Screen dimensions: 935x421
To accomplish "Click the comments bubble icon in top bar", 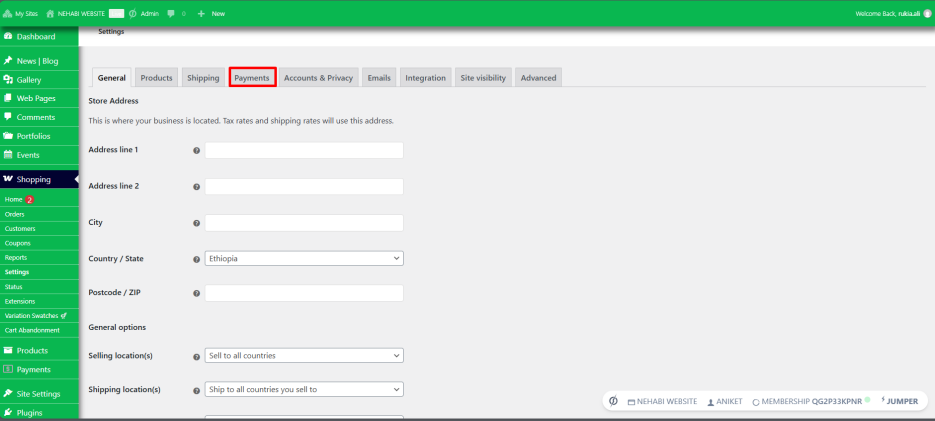I will click(171, 13).
